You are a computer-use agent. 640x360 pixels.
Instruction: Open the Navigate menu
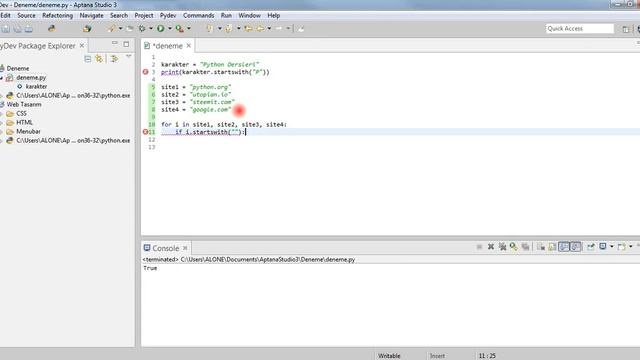(91, 16)
